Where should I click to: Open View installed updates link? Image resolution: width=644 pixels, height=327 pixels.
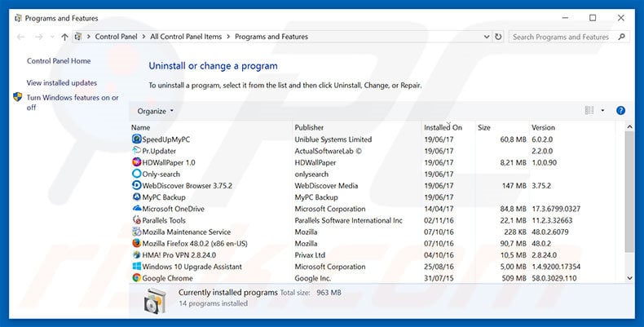pyautogui.click(x=62, y=82)
